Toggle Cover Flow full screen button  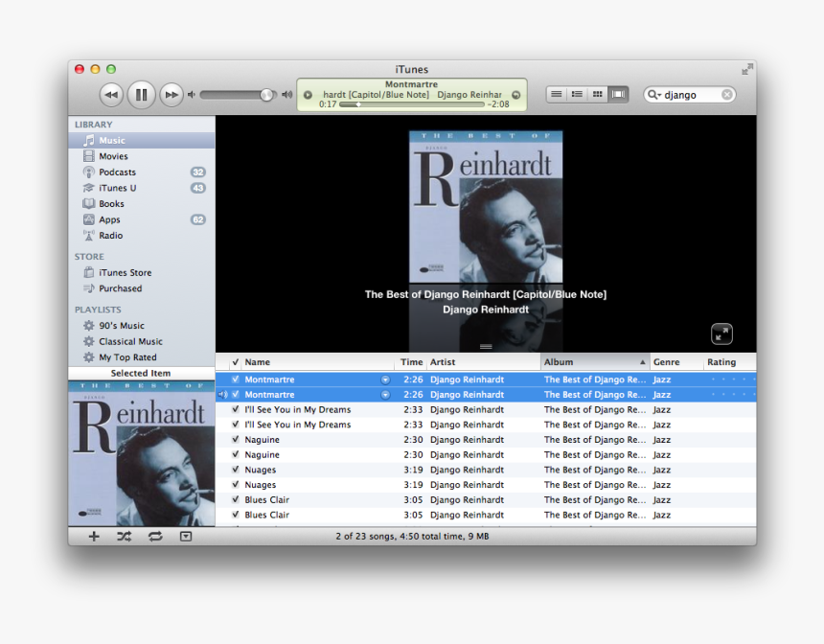click(x=721, y=333)
